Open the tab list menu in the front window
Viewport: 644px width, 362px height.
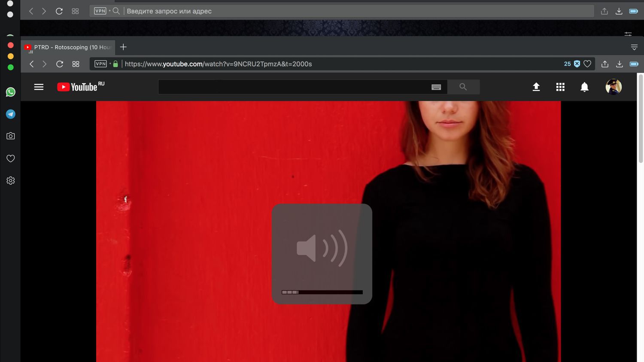click(634, 47)
